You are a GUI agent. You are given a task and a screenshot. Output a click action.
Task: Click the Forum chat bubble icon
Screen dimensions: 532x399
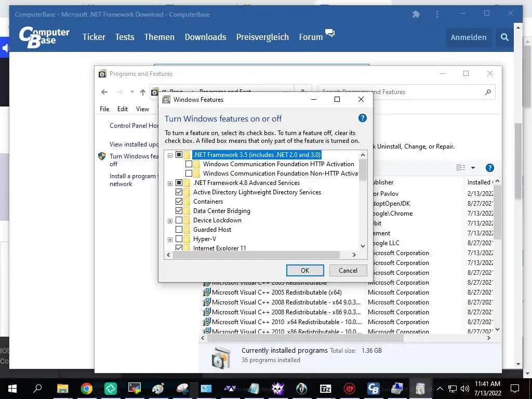pos(330,33)
